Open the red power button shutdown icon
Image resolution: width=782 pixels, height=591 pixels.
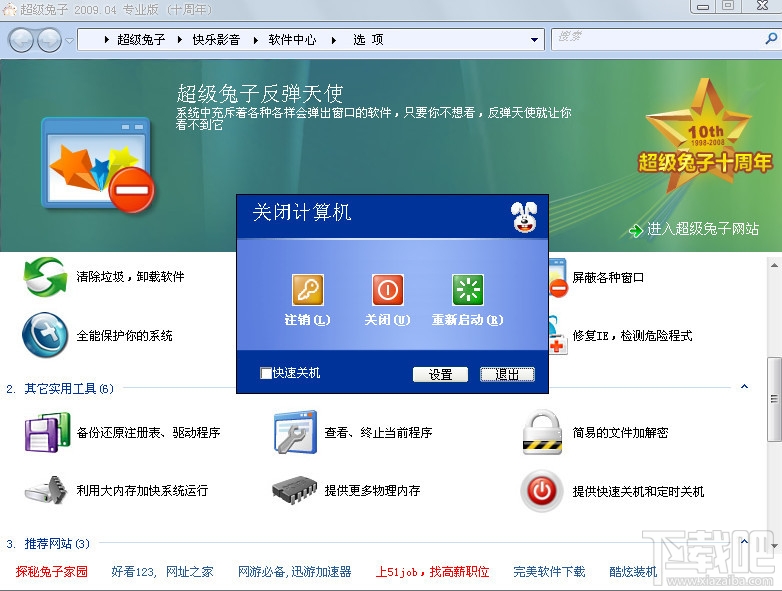click(x=542, y=491)
